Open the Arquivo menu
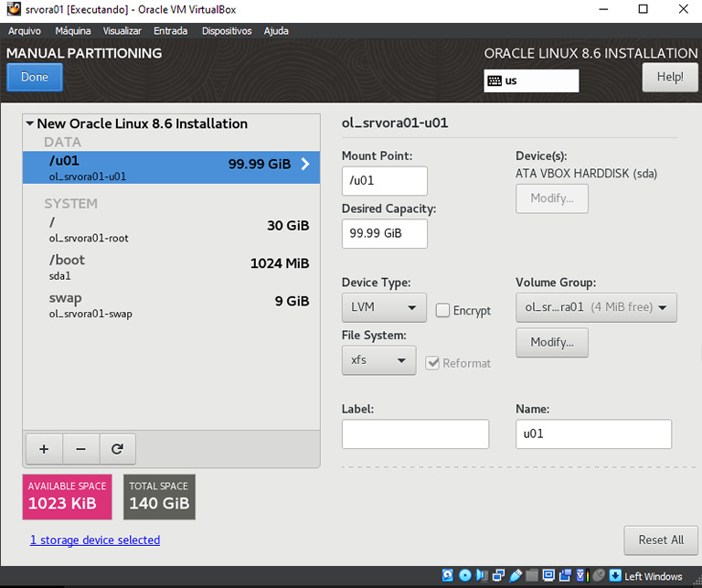Screen dimensions: 702x588 coord(24,31)
